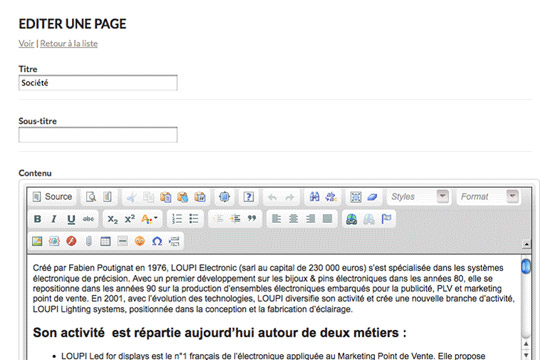Open the Templates tool
The image size is (540, 360).
coord(107,197)
